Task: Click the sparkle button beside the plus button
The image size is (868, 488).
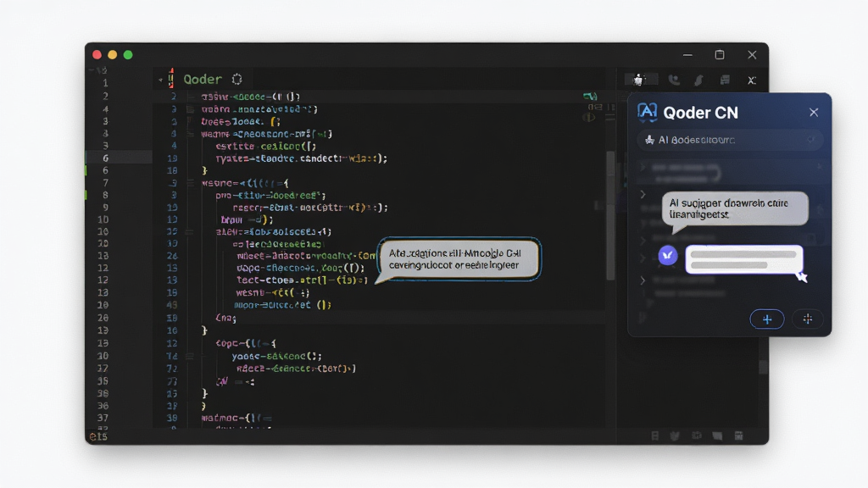Action: pyautogui.click(x=808, y=319)
